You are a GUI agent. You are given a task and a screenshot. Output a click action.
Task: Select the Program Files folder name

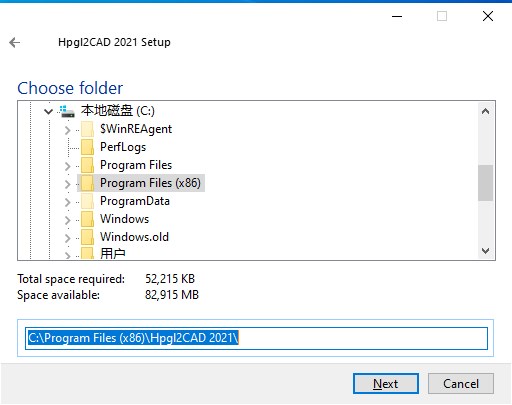point(136,165)
